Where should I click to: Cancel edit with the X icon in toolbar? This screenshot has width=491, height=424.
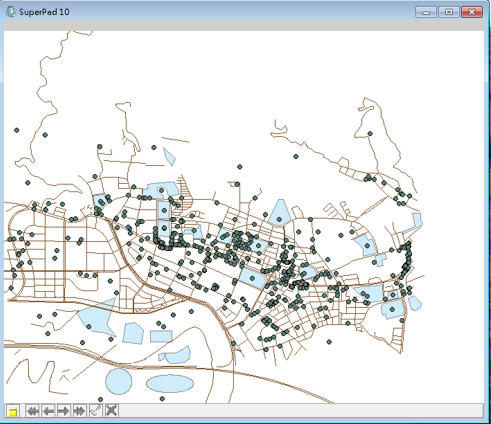(111, 411)
